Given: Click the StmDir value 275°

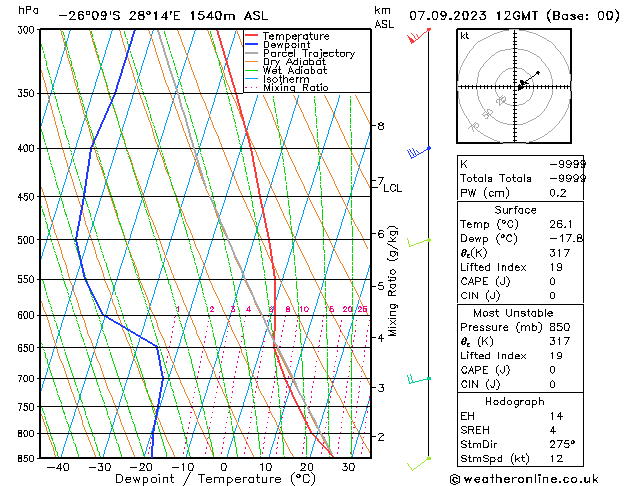Looking at the screenshot, I should [562, 445].
